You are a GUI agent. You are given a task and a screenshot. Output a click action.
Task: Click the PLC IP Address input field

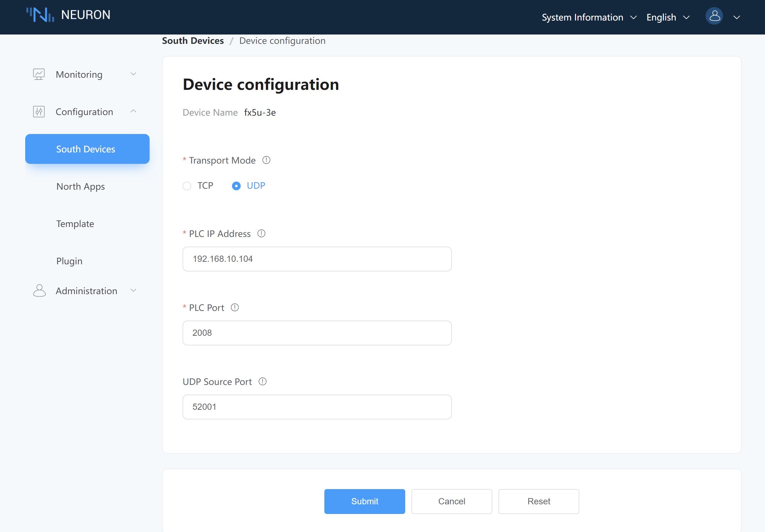click(317, 259)
